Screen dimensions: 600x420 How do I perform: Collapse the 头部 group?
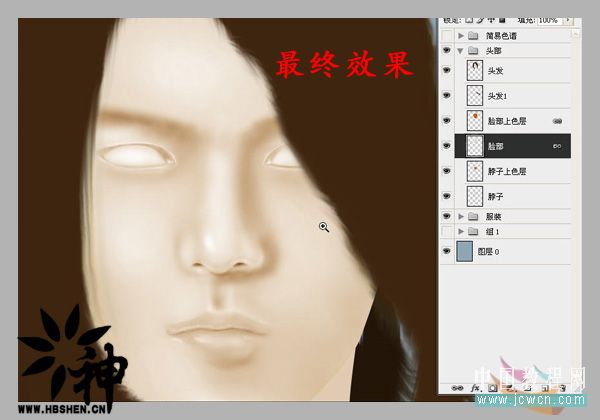[461, 50]
